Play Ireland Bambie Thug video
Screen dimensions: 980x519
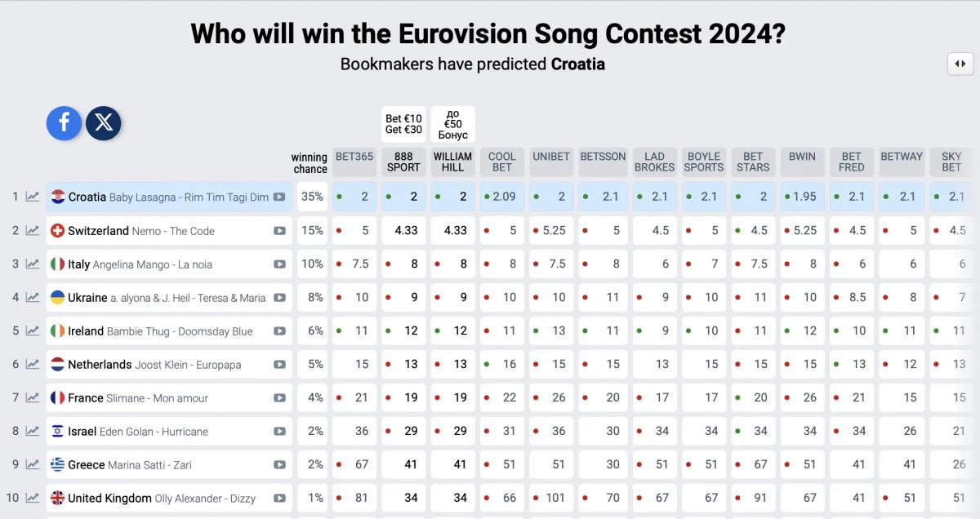point(279,331)
